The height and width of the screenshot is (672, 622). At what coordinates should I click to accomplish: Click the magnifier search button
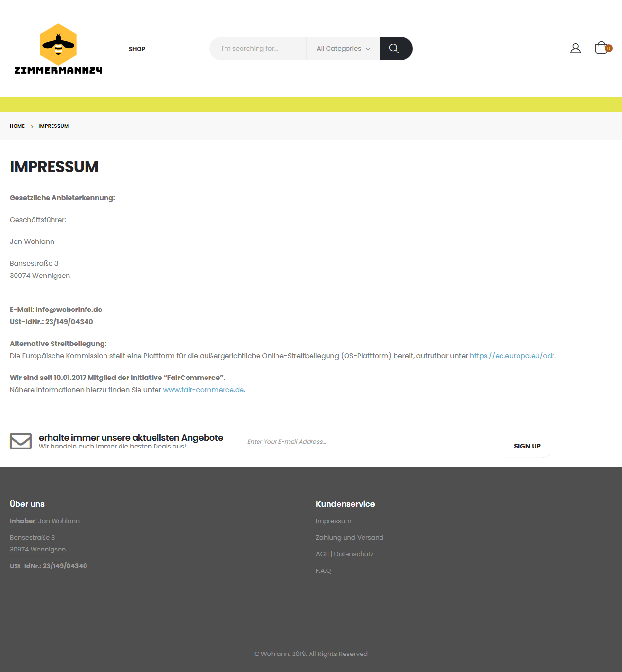(396, 49)
